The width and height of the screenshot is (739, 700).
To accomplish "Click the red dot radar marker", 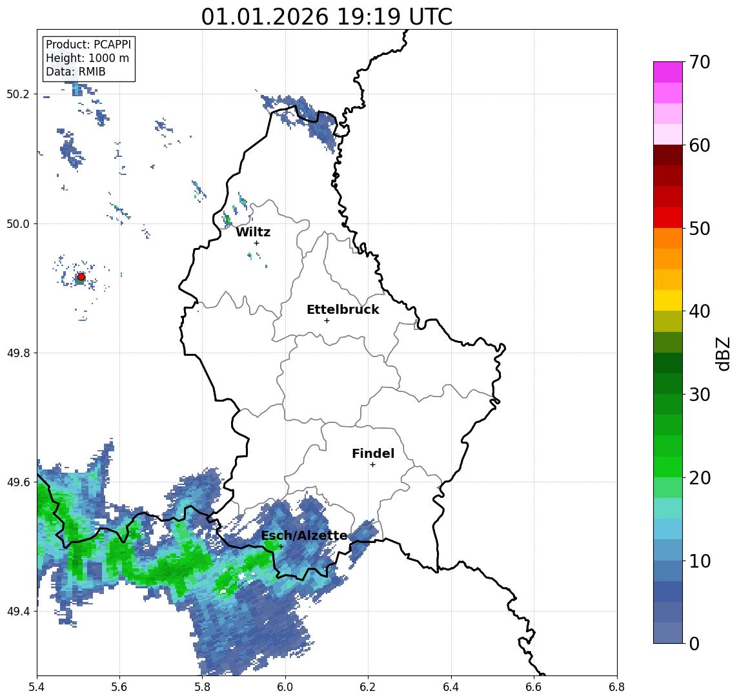I will click(81, 277).
